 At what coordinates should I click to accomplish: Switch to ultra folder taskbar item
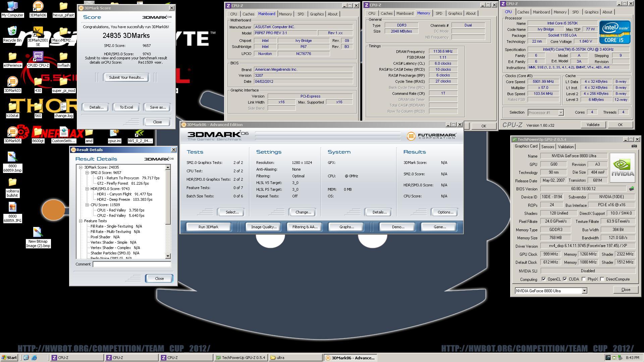[295, 358]
